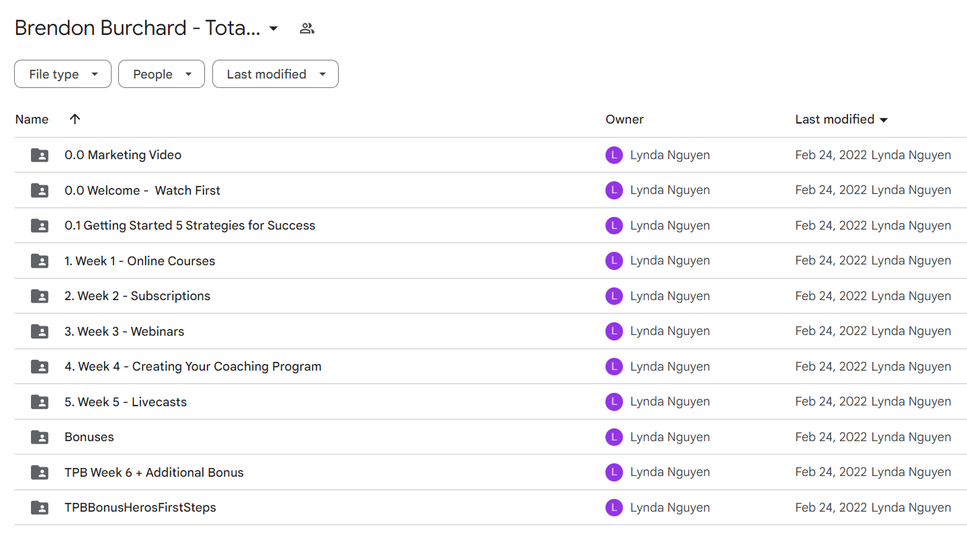The image size is (967, 560).
Task: Click the Brendon Burchard folder title text
Action: (x=138, y=28)
